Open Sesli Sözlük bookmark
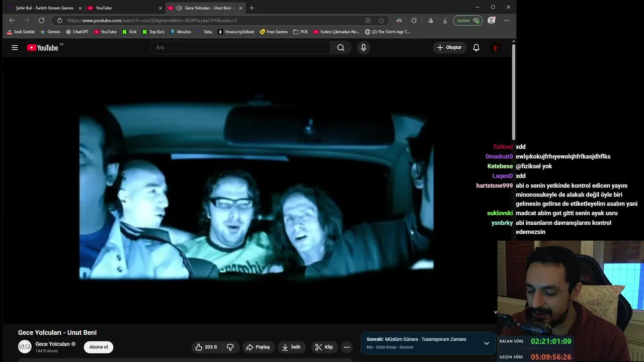Screen dimensions: 644x362 point(21,32)
